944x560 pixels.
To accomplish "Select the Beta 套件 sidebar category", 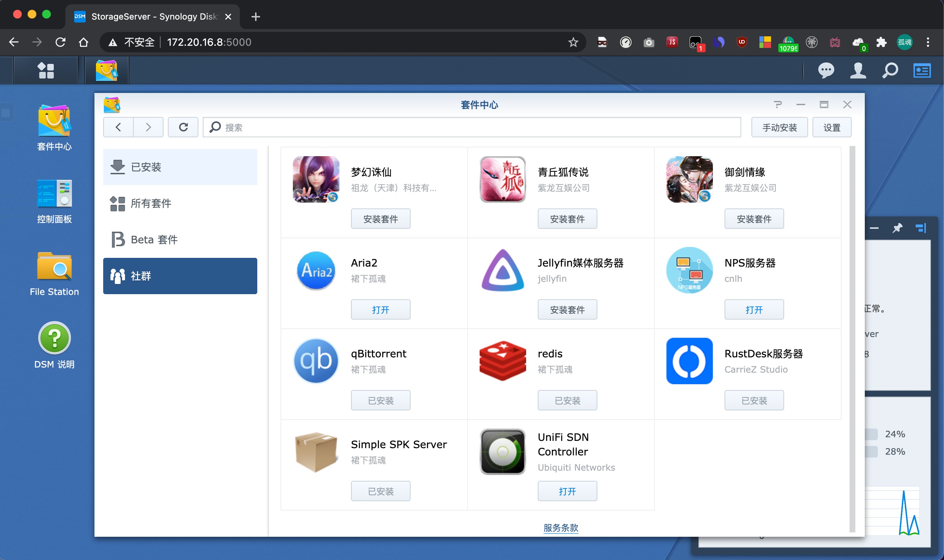I will tap(180, 240).
